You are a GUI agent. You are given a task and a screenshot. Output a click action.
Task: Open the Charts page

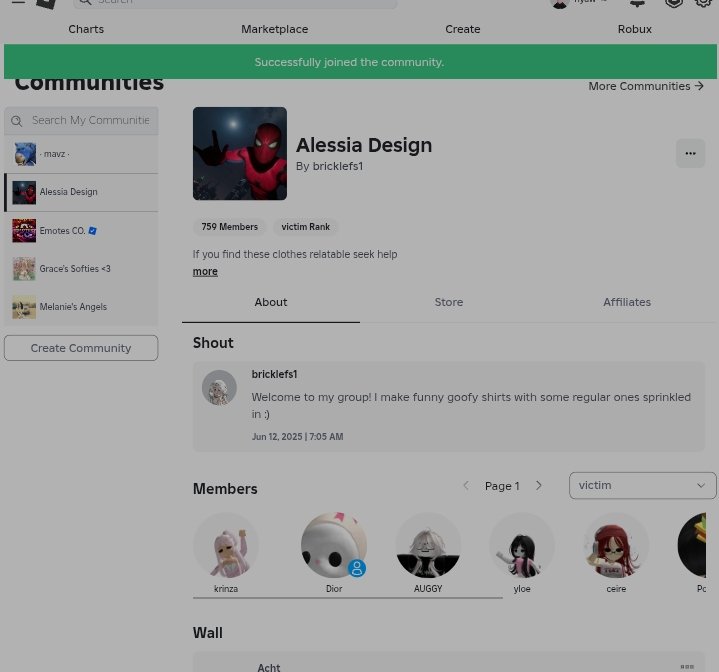click(x=86, y=29)
